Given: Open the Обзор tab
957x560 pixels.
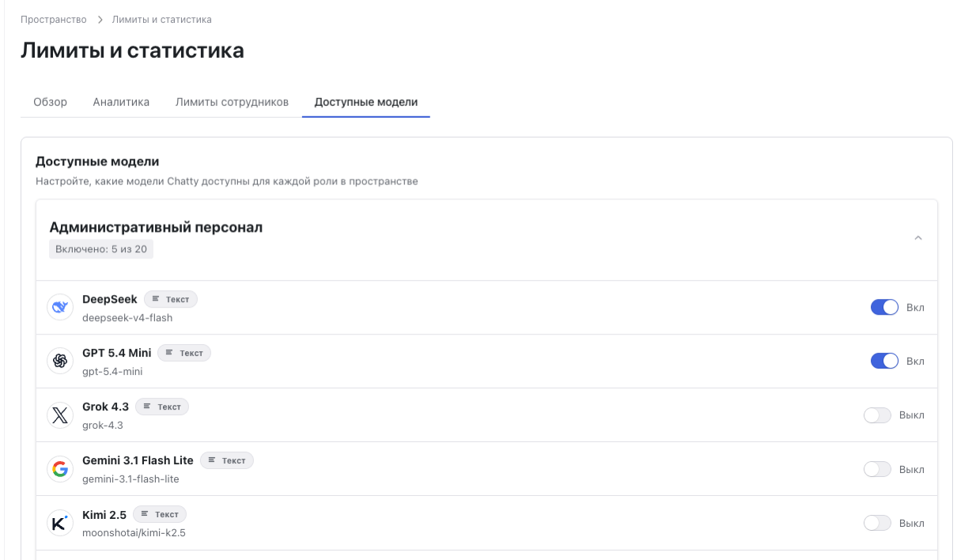Looking at the screenshot, I should coord(50,102).
